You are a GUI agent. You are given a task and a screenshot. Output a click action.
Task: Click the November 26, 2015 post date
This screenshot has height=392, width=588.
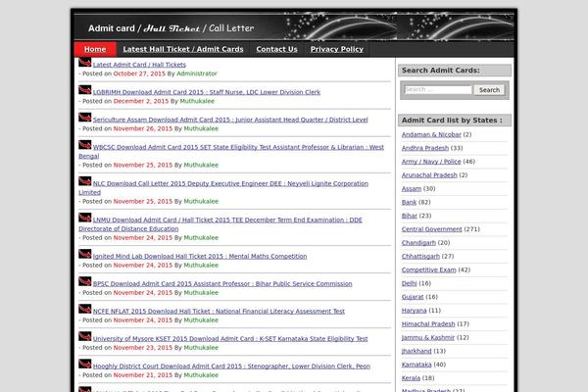click(x=142, y=128)
